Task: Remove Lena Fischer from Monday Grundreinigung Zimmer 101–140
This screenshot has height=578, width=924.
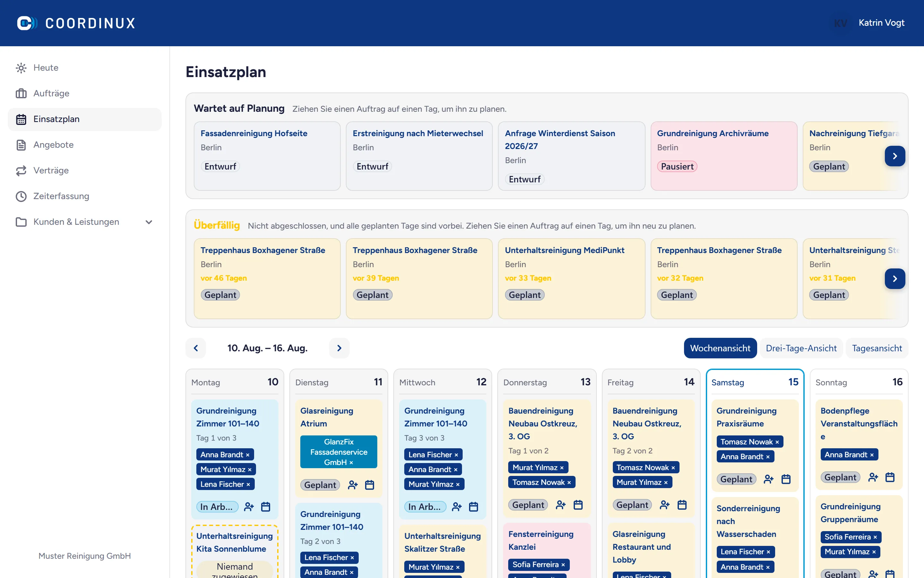Action: [248, 485]
